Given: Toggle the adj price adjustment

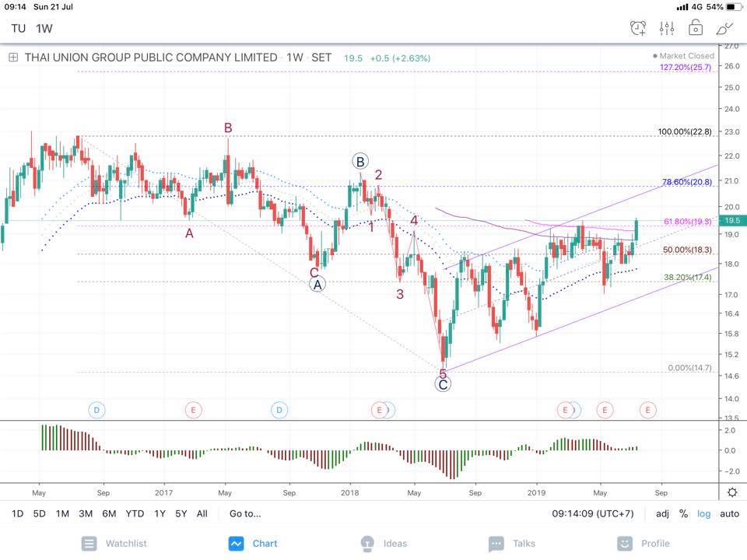Looking at the screenshot, I should coord(662,514).
